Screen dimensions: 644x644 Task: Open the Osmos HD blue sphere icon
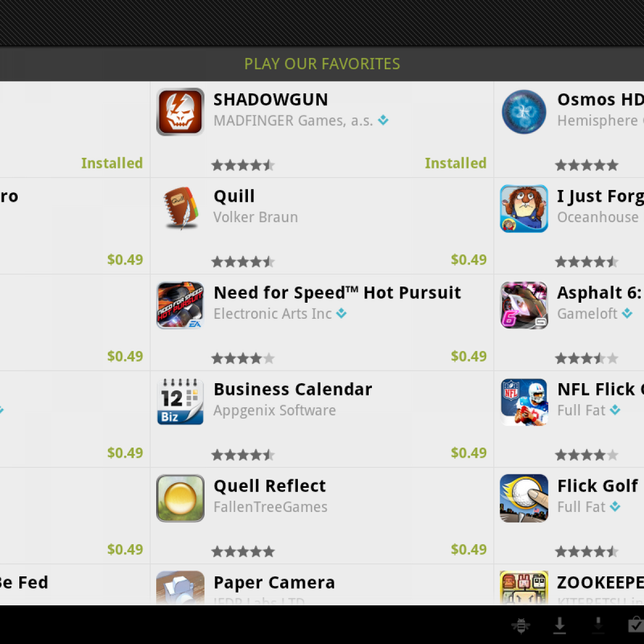[524, 112]
